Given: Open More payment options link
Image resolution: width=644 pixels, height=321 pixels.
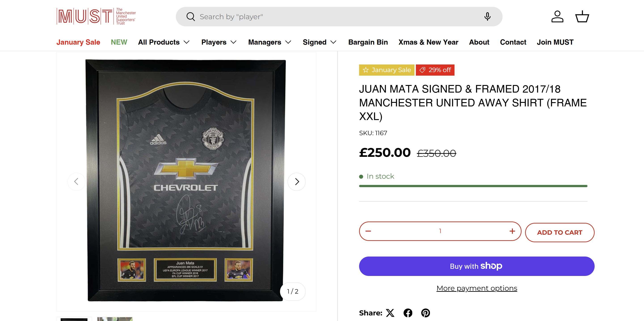Looking at the screenshot, I should 477,288.
